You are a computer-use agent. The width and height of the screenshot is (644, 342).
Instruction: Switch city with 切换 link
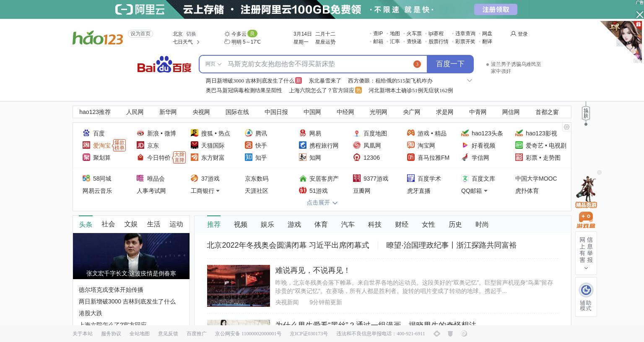coord(191,34)
